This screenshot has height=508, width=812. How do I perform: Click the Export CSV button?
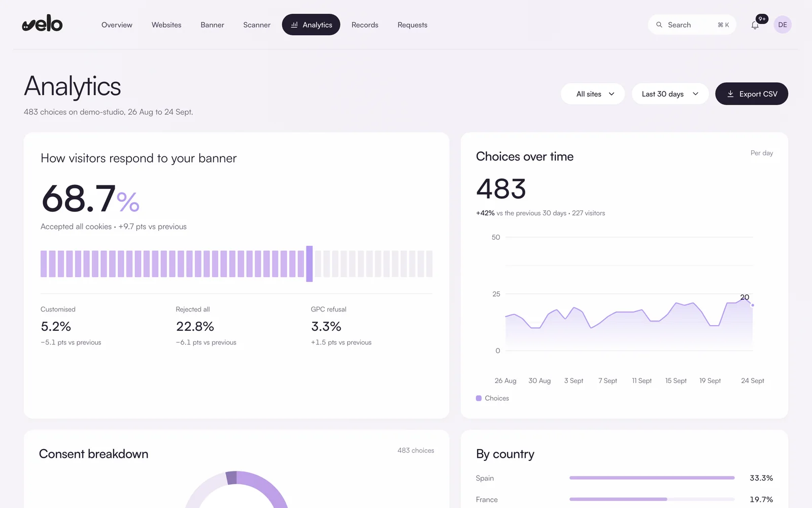click(x=752, y=94)
